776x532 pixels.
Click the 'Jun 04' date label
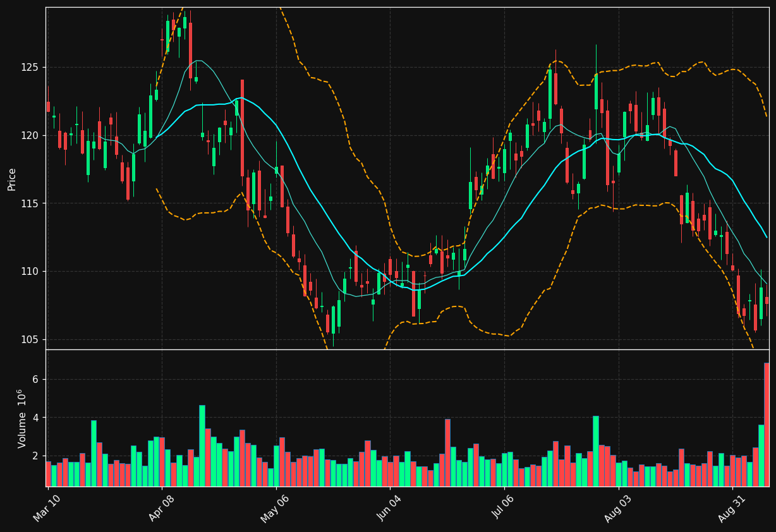(390, 509)
